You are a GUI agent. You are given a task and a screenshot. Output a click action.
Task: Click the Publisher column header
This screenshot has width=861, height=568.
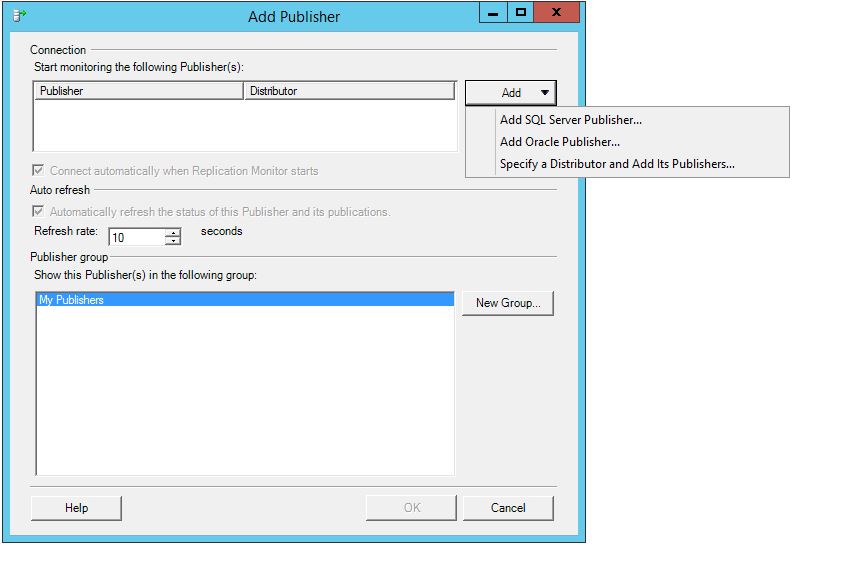click(x=138, y=91)
